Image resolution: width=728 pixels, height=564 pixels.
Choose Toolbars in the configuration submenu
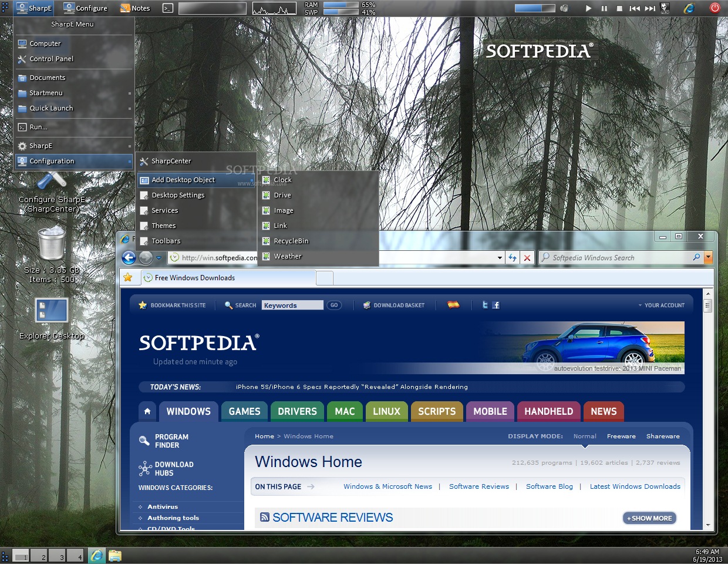click(x=196, y=241)
